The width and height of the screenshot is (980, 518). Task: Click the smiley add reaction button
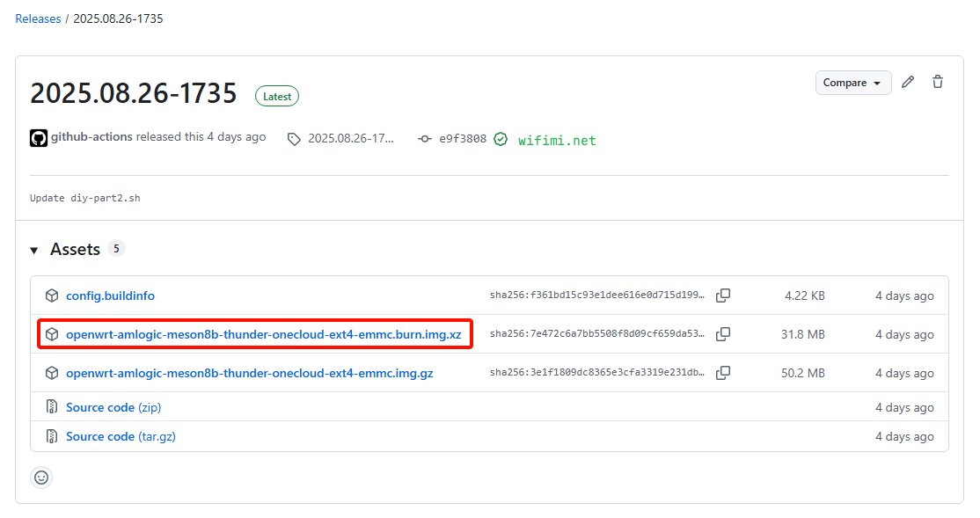tap(41, 478)
